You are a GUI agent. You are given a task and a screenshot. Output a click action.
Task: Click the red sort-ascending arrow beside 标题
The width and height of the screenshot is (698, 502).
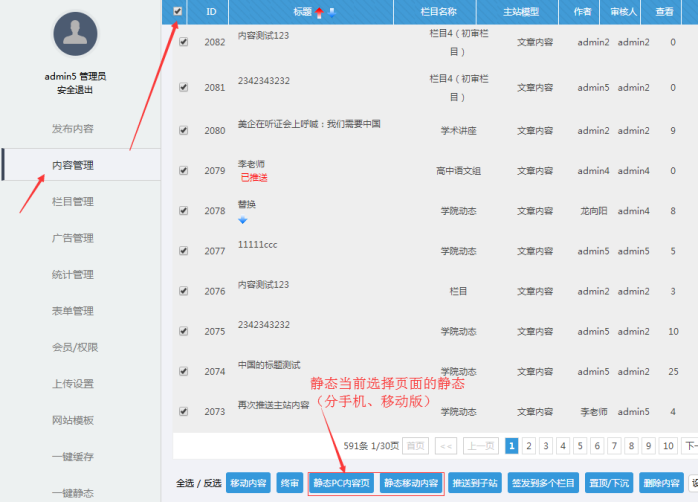pos(320,12)
